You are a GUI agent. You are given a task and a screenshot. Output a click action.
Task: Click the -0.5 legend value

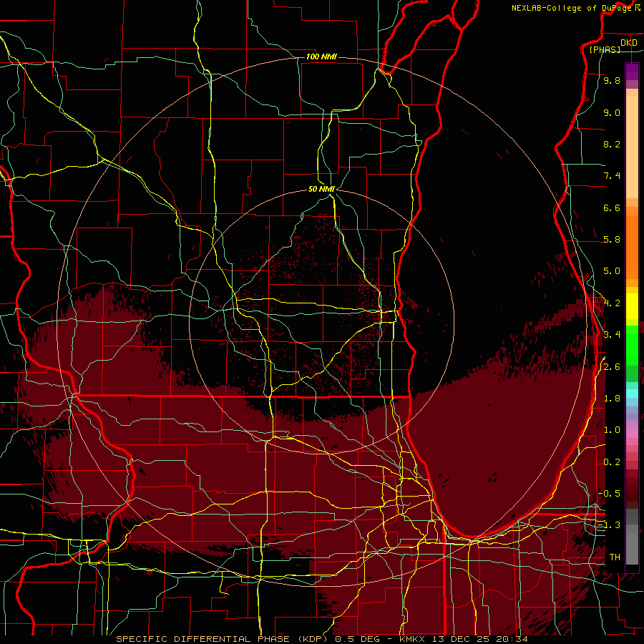pos(609,494)
